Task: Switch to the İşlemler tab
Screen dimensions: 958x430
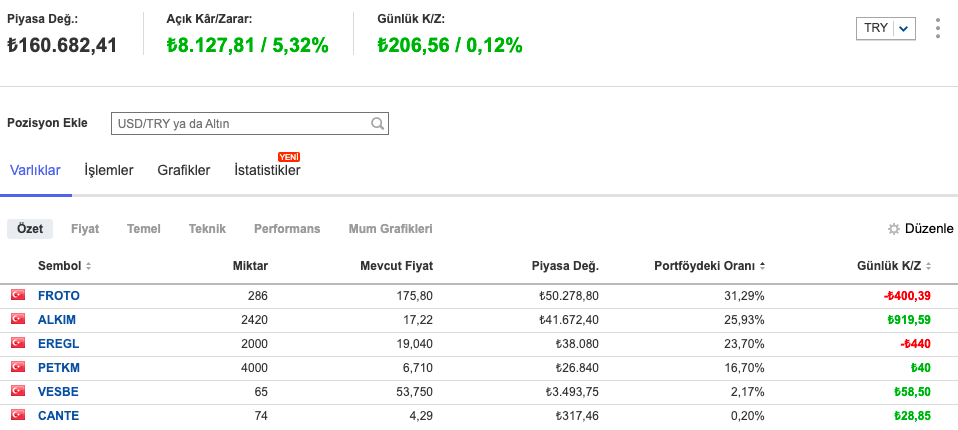Action: pyautogui.click(x=109, y=171)
